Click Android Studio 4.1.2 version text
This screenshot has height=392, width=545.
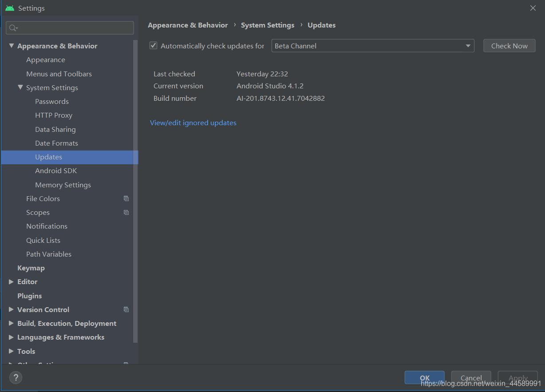(270, 86)
